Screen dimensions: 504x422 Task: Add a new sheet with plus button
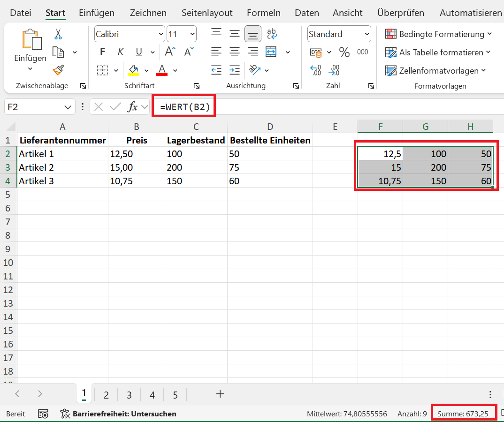(x=220, y=394)
